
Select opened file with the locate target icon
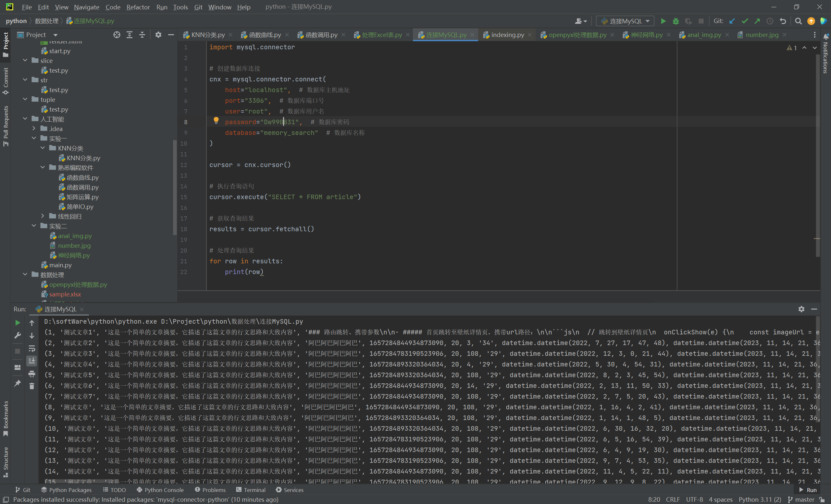[x=117, y=35]
